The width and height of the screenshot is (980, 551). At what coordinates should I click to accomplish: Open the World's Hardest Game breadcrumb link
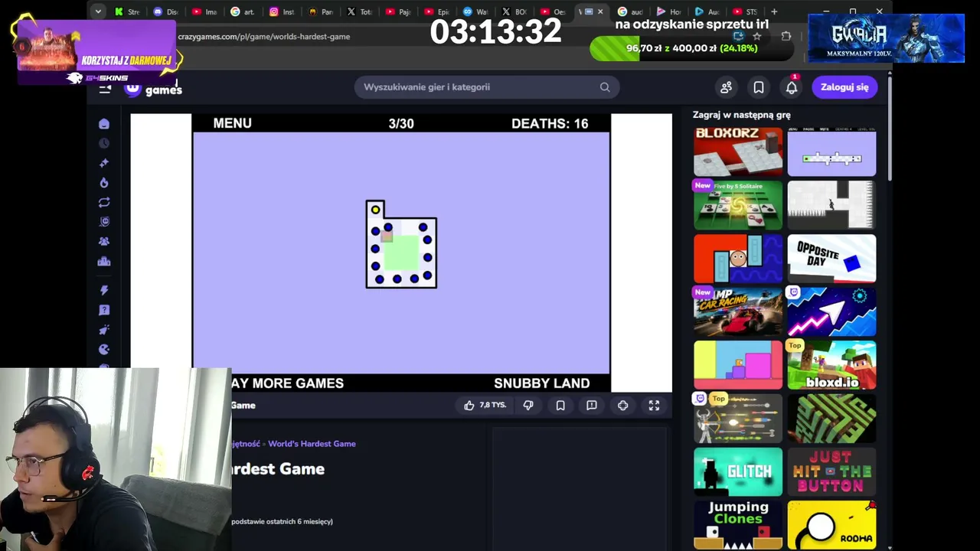point(312,444)
